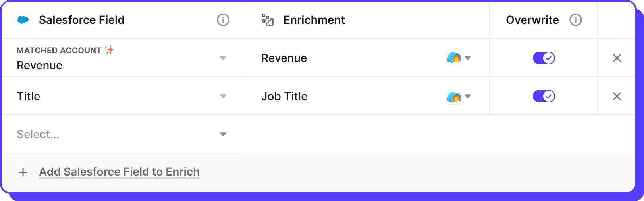644x201 pixels.
Task: Click the Job Title enrichment cell
Action: [x=367, y=96]
